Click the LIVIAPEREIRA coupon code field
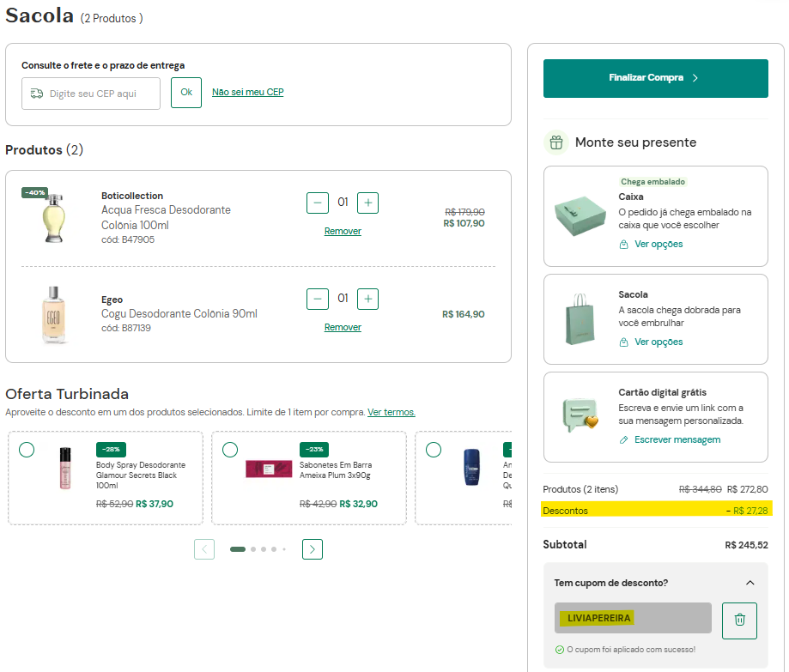The width and height of the screenshot is (789, 672). [x=633, y=618]
